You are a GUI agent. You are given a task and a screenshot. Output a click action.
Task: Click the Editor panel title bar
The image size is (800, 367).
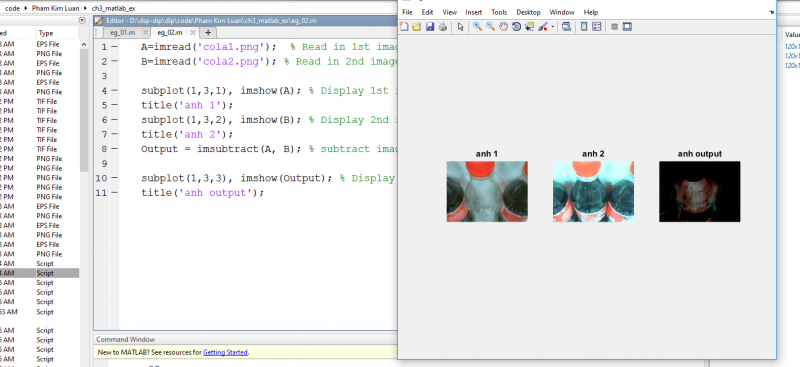tap(245, 21)
